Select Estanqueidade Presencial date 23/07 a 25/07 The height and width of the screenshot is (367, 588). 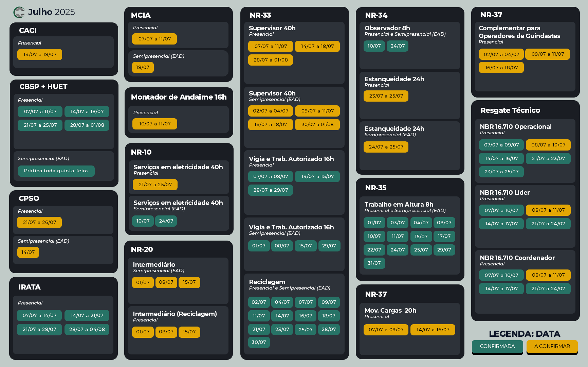pyautogui.click(x=386, y=96)
